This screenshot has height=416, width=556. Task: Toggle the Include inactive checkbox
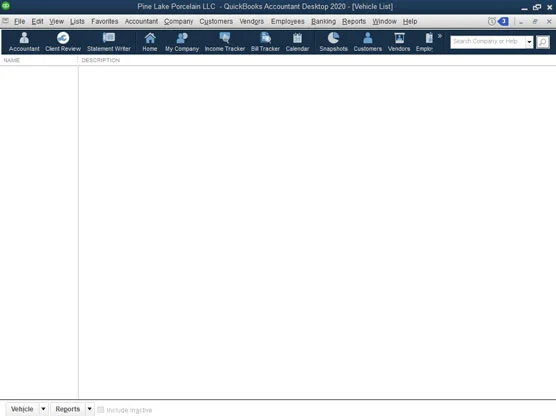coord(101,410)
